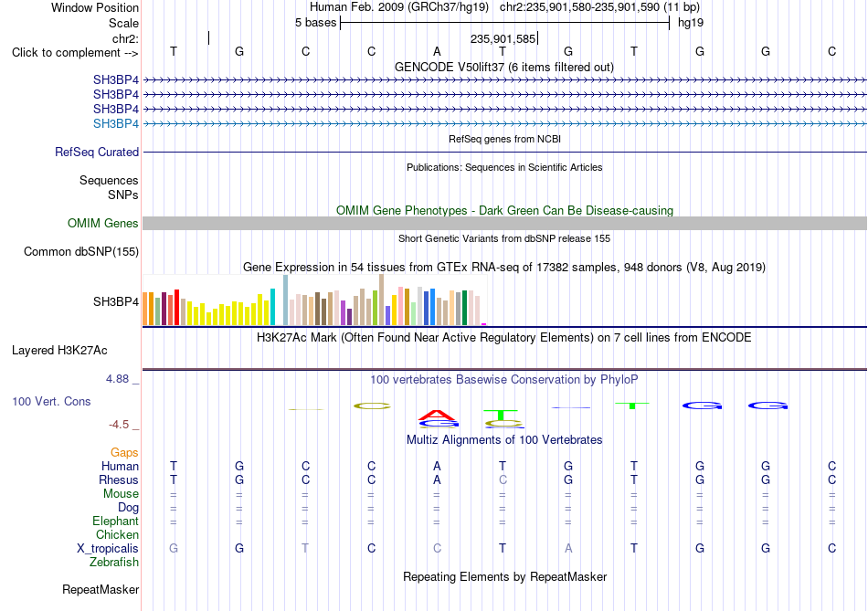This screenshot has height=611, width=868.
Task: Click the Elephant species row label
Action: coord(115,521)
